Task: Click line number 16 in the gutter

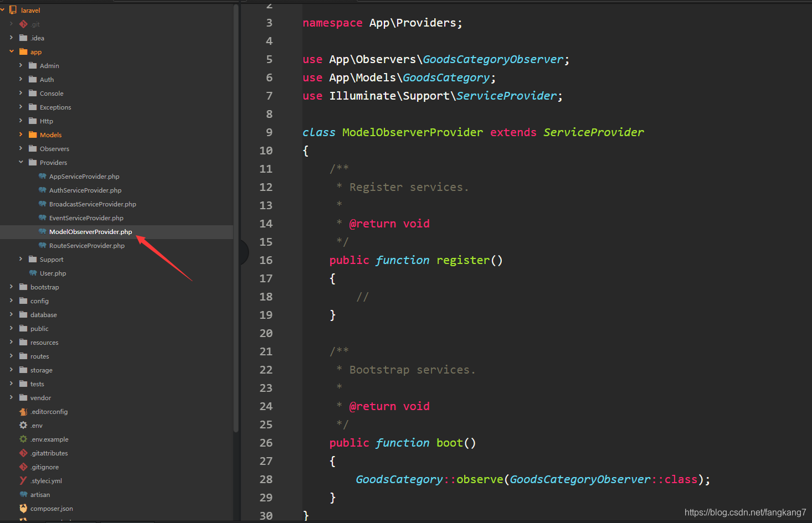Action: point(266,260)
